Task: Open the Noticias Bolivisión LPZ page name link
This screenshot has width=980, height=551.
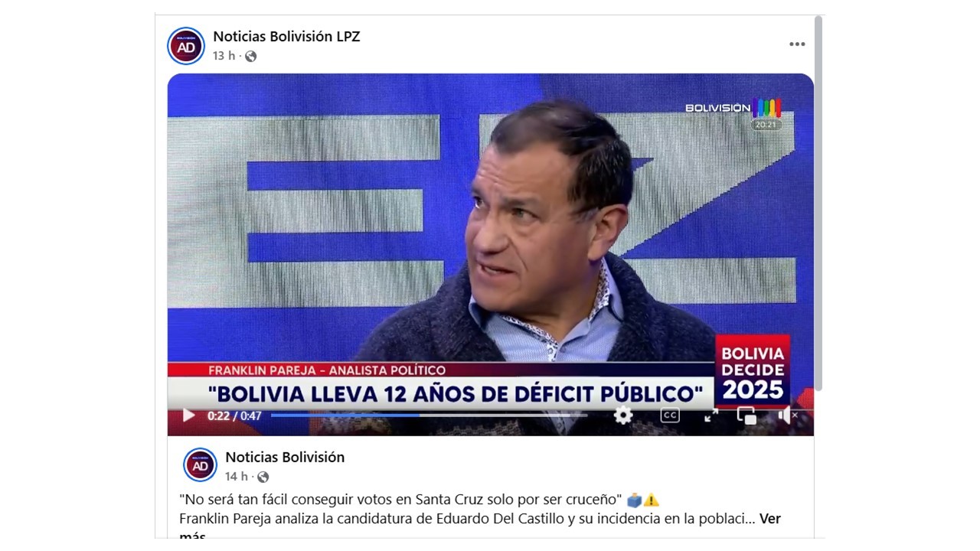Action: [x=286, y=36]
